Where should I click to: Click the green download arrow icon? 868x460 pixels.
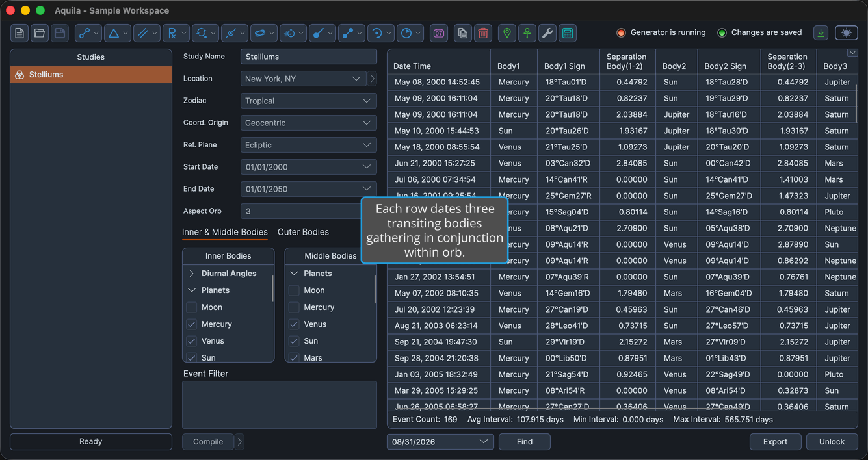(x=821, y=33)
